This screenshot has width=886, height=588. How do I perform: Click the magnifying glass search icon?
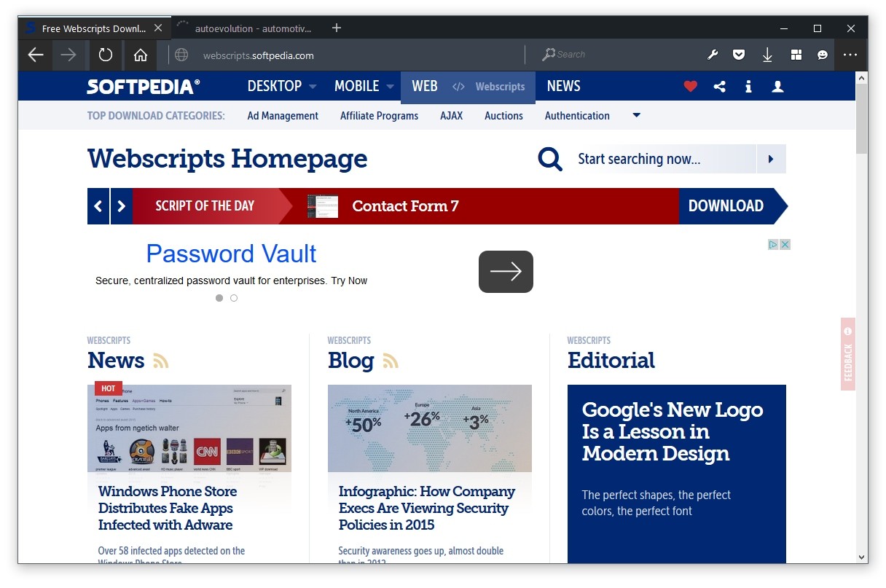click(550, 159)
